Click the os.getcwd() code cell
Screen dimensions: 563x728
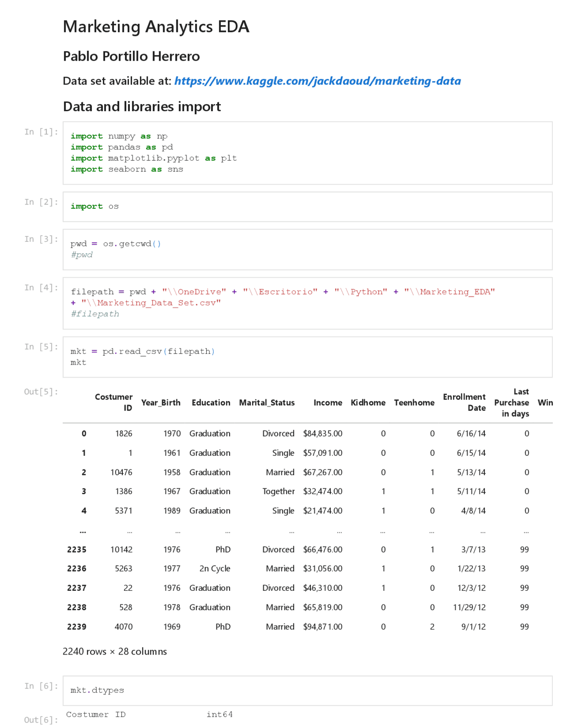click(x=307, y=249)
